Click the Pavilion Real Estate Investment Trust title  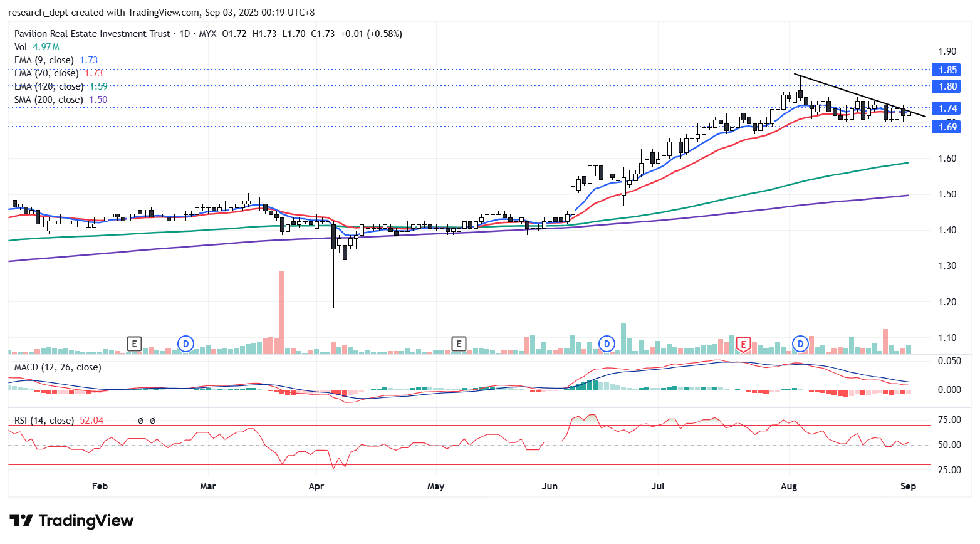coord(92,34)
